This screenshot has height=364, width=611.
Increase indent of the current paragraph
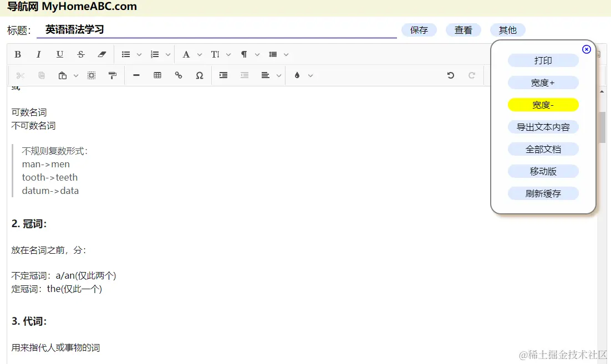click(223, 75)
